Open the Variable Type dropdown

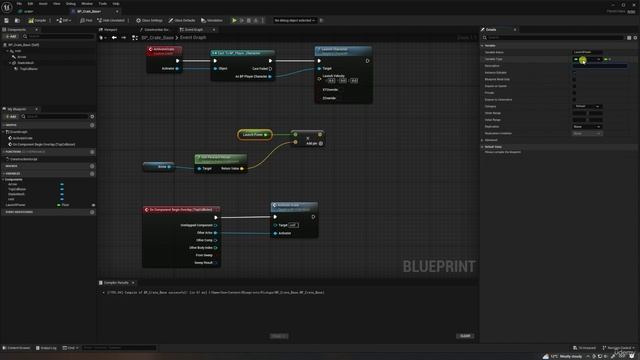(587, 59)
